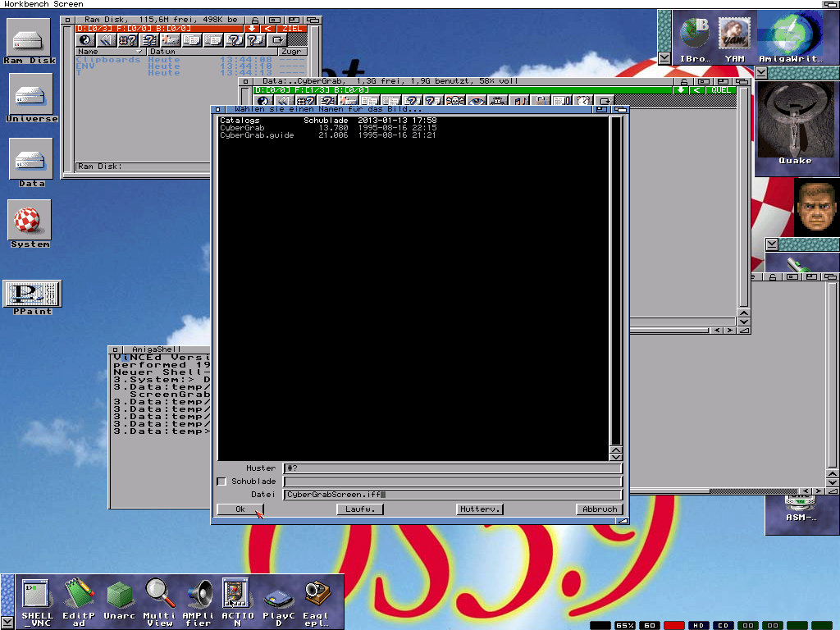
Task: Click the down arrow beside IBrowse dock
Action: (x=664, y=58)
